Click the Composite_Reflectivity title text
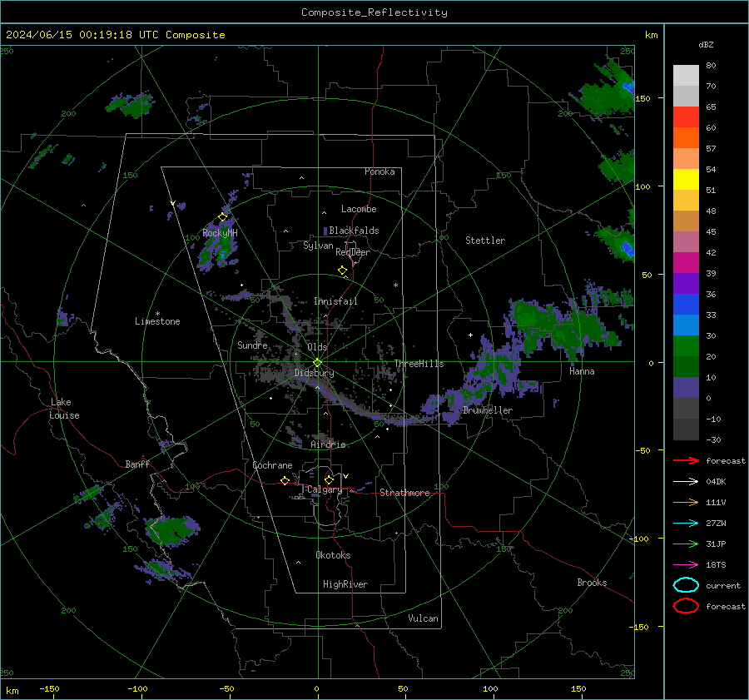This screenshot has height=700, width=749. 374,12
